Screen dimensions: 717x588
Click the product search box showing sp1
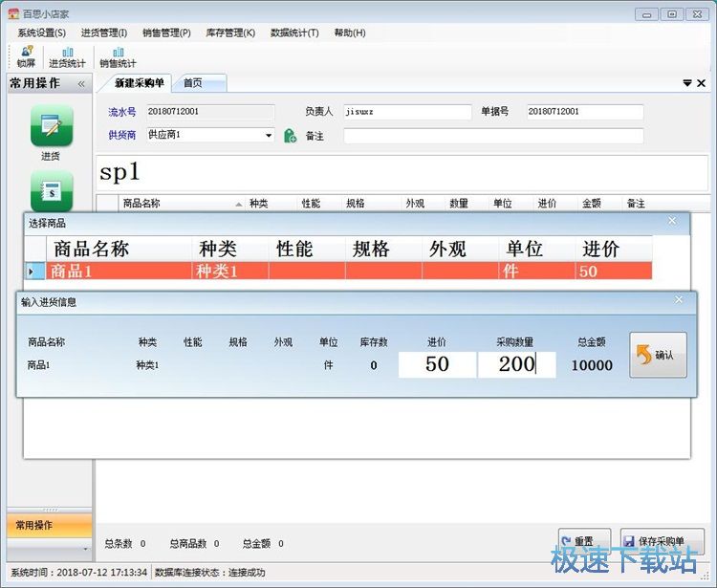[x=402, y=173]
